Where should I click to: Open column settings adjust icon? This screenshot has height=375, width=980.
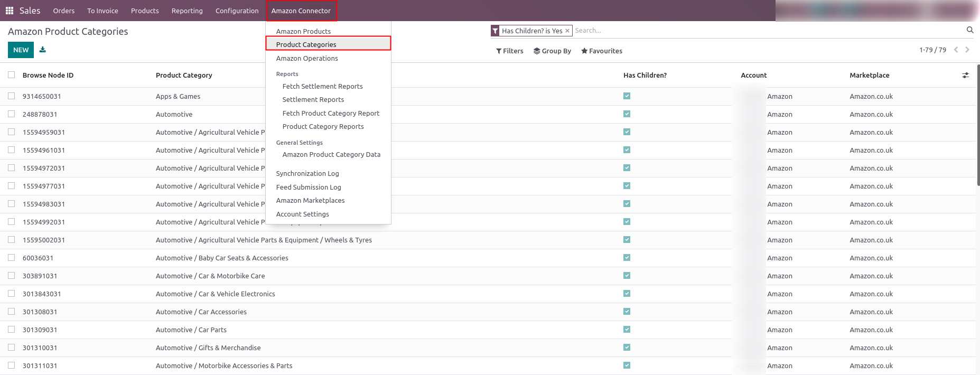[x=966, y=76]
